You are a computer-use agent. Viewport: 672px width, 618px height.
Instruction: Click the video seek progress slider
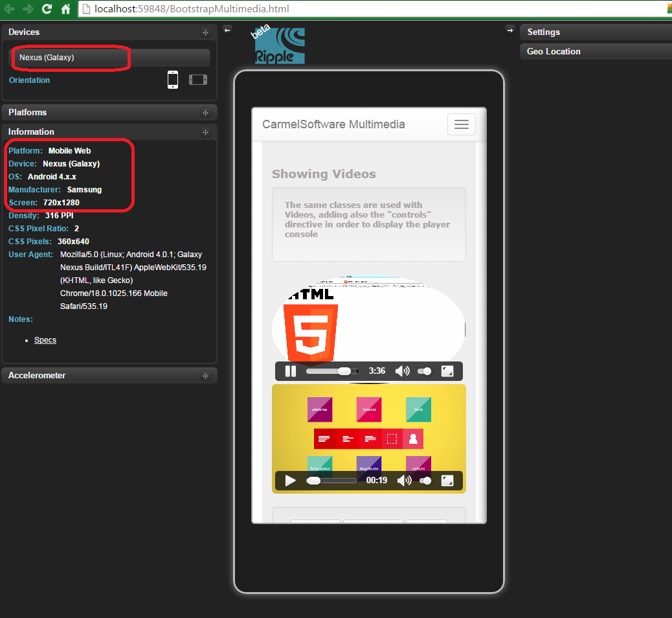(x=332, y=371)
